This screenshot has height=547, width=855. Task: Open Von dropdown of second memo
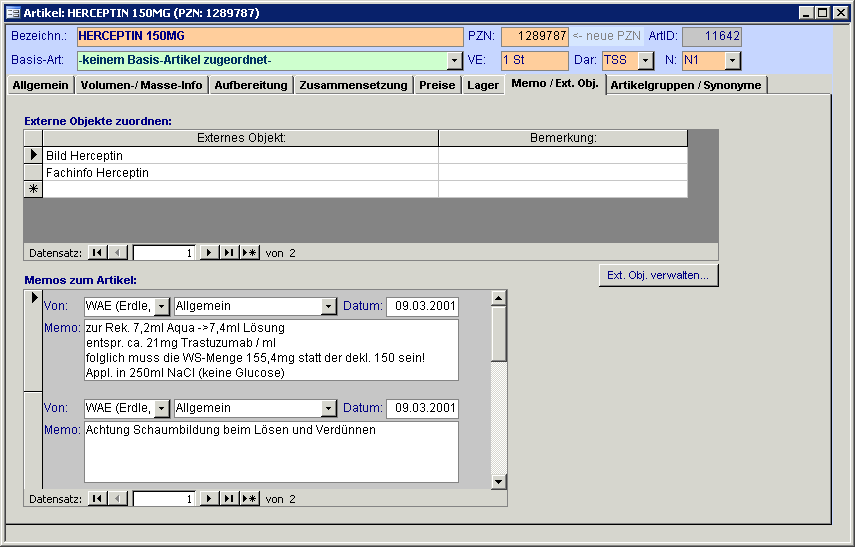[x=161, y=408]
